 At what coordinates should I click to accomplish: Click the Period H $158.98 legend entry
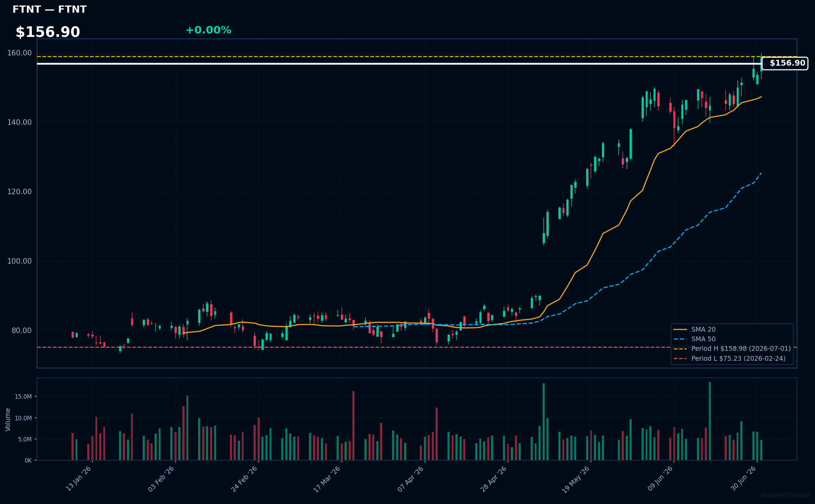(x=732, y=348)
